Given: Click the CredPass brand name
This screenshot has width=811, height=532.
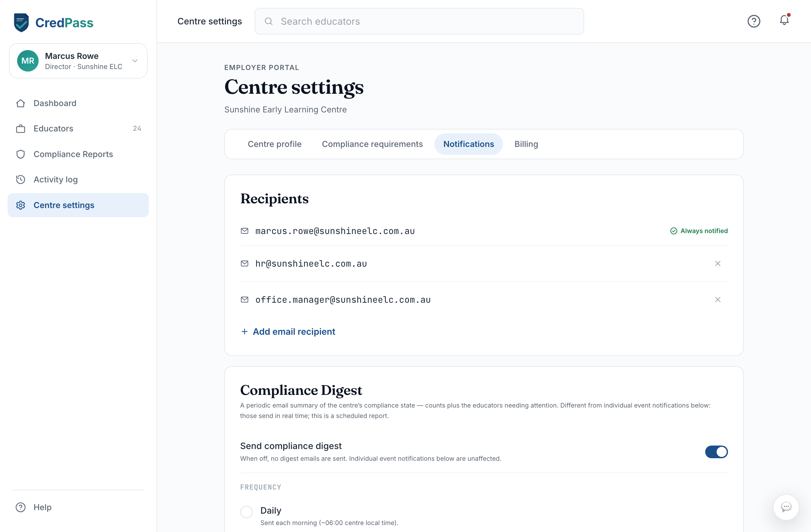Looking at the screenshot, I should (64, 23).
